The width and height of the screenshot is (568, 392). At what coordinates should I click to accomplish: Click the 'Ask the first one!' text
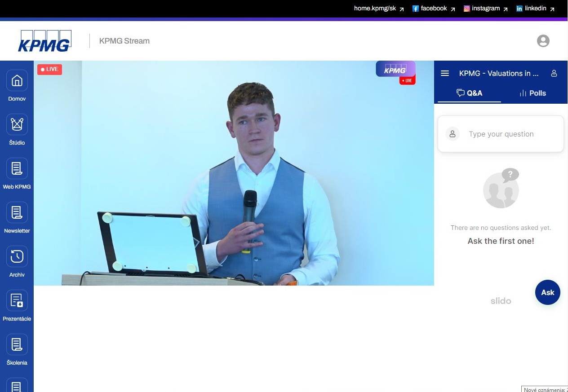coord(501,241)
